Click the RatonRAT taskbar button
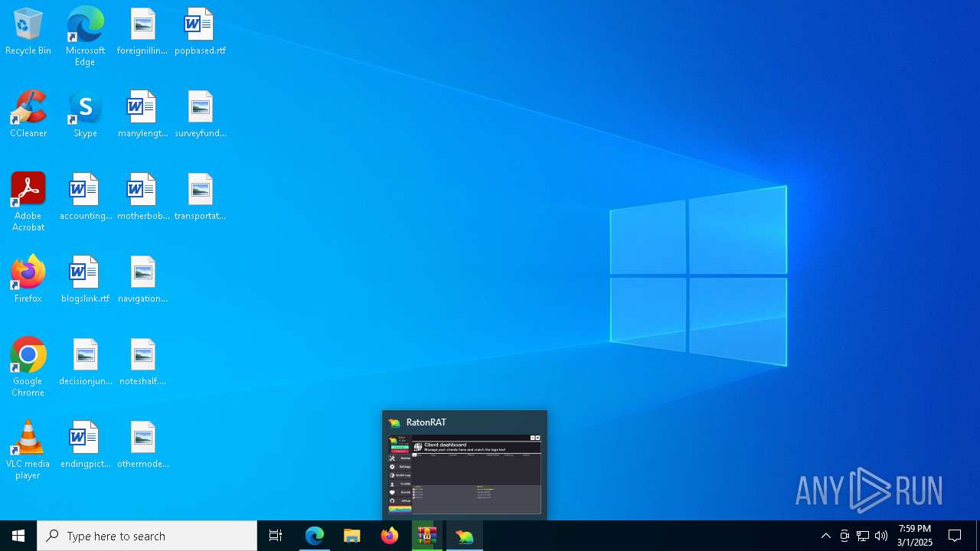 (x=465, y=536)
